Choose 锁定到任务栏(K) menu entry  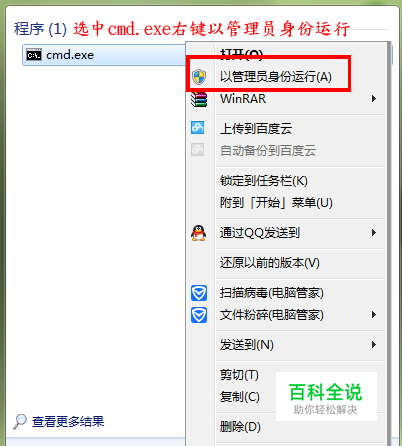click(x=264, y=181)
